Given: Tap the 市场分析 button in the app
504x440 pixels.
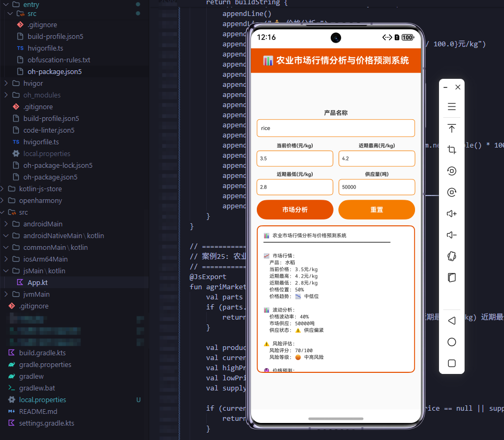Looking at the screenshot, I should [295, 209].
